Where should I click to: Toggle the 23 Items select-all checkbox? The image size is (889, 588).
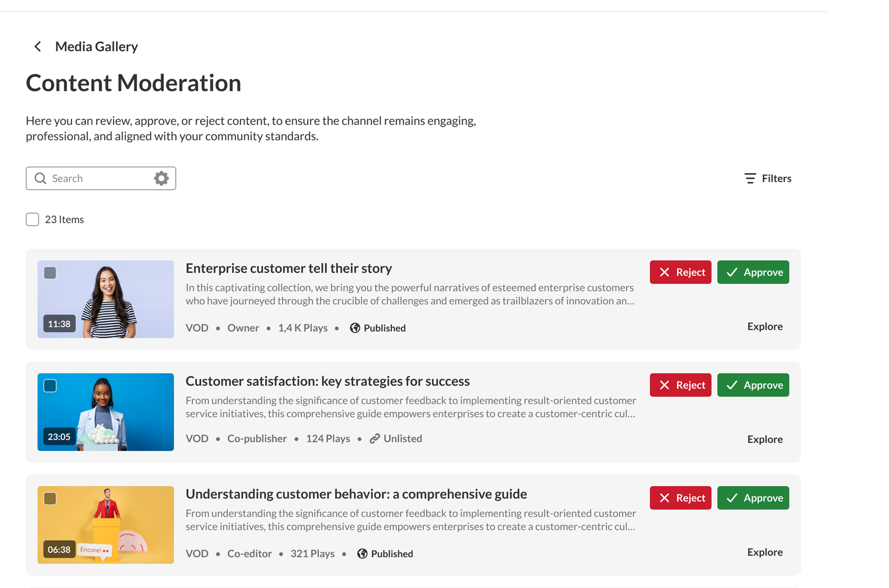[x=32, y=220]
